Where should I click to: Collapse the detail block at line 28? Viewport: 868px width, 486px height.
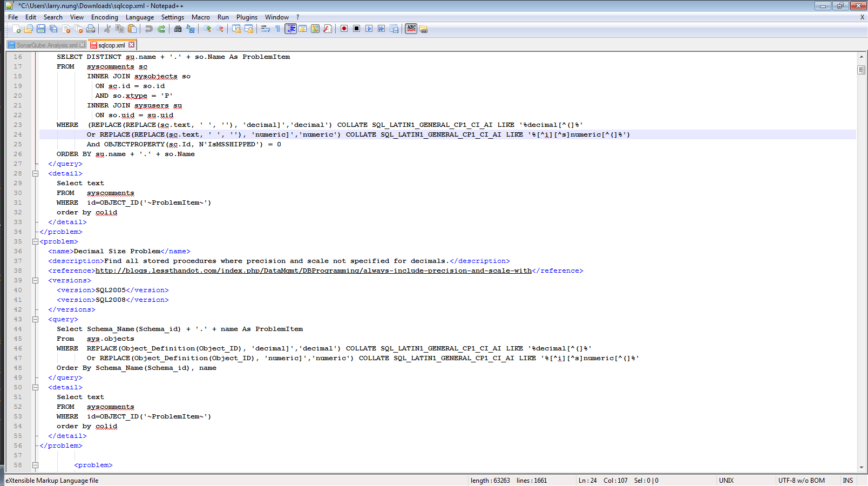(x=35, y=173)
